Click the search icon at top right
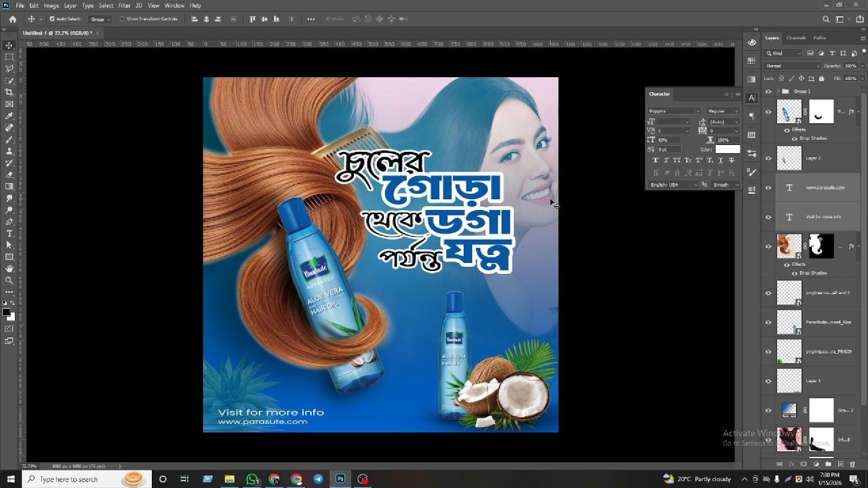The height and width of the screenshot is (488, 868). pos(826,19)
